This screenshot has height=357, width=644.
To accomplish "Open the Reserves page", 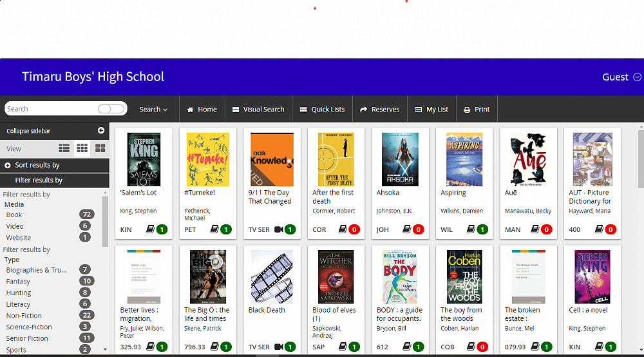I will [379, 110].
